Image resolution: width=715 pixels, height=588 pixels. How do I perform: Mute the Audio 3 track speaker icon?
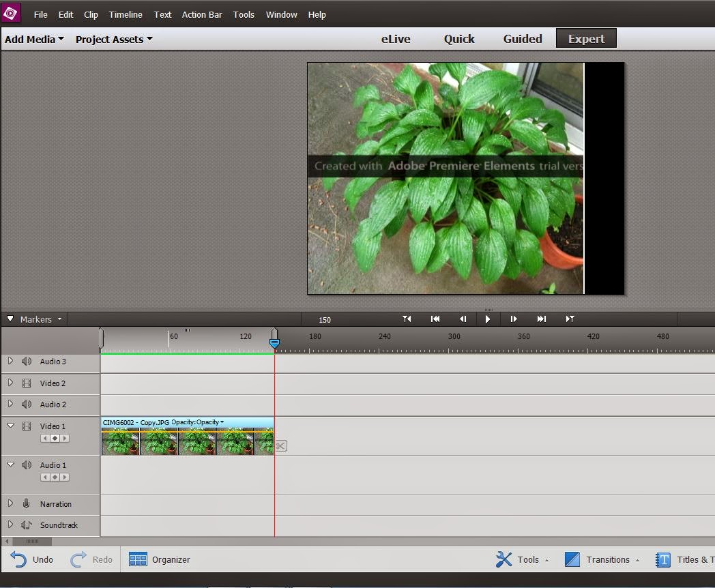coord(27,361)
